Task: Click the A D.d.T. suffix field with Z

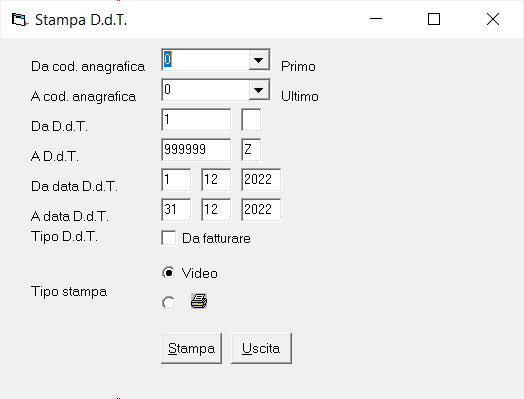Action: click(x=251, y=150)
